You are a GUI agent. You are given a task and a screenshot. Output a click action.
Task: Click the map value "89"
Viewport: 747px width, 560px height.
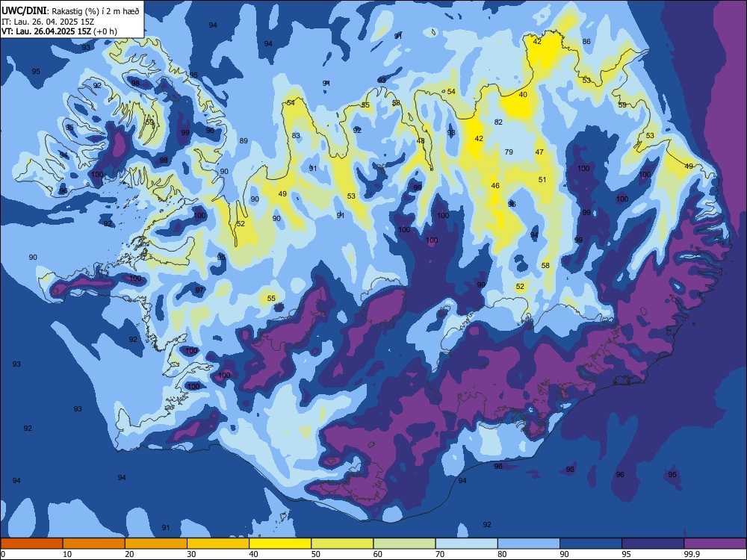[244, 141]
